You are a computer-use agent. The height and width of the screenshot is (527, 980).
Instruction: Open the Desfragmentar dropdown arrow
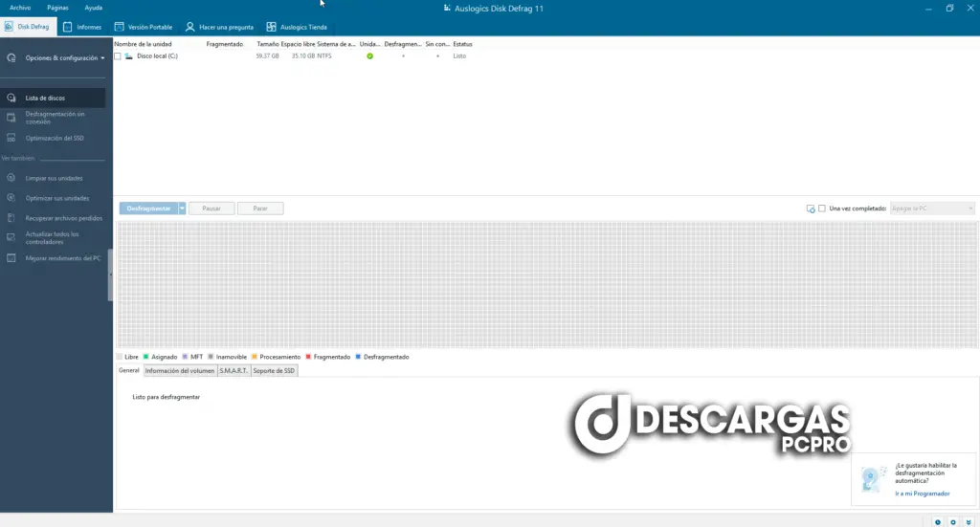182,209
